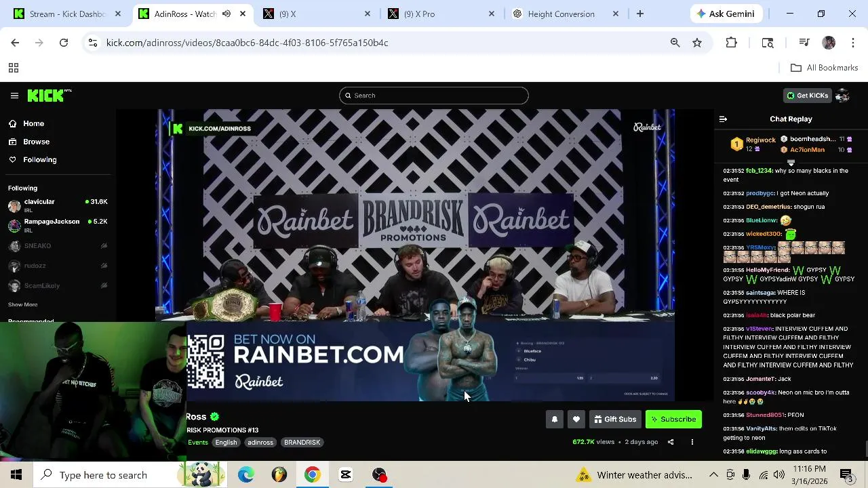The height and width of the screenshot is (488, 868).
Task: Open ScamLikely's offline channel
Action: (58, 285)
